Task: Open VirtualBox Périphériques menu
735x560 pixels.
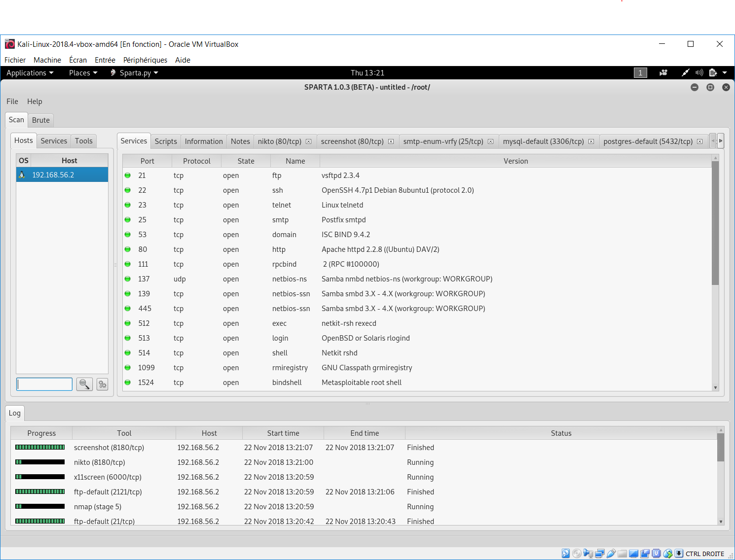Action: pos(145,60)
